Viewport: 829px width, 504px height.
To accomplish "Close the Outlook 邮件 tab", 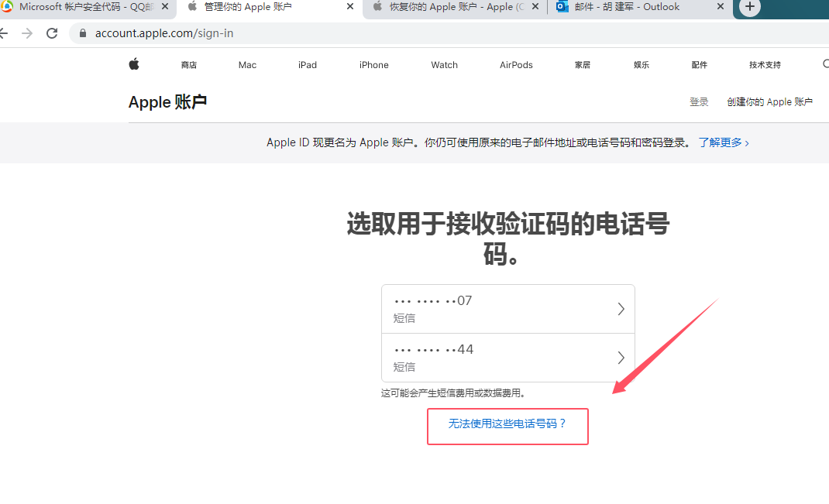I will point(720,7).
